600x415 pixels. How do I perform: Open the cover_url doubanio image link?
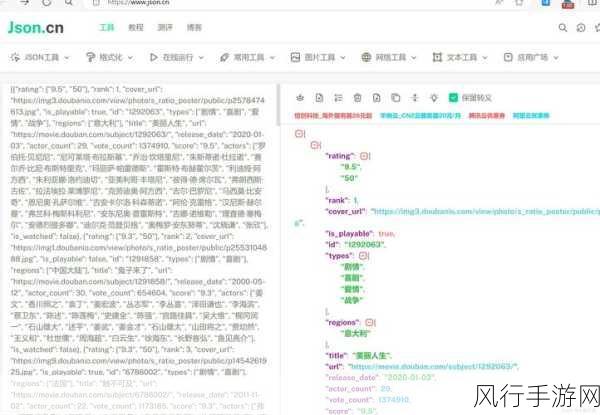point(485,211)
